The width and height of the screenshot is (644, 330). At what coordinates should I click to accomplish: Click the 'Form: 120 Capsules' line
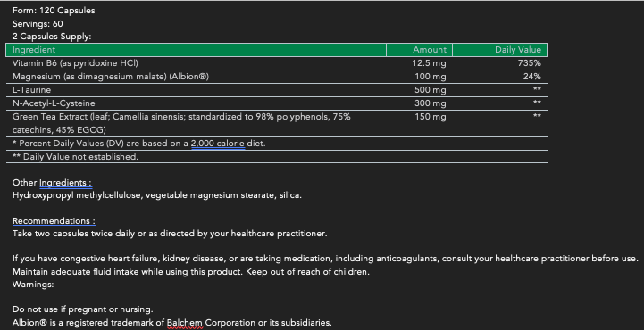point(54,11)
